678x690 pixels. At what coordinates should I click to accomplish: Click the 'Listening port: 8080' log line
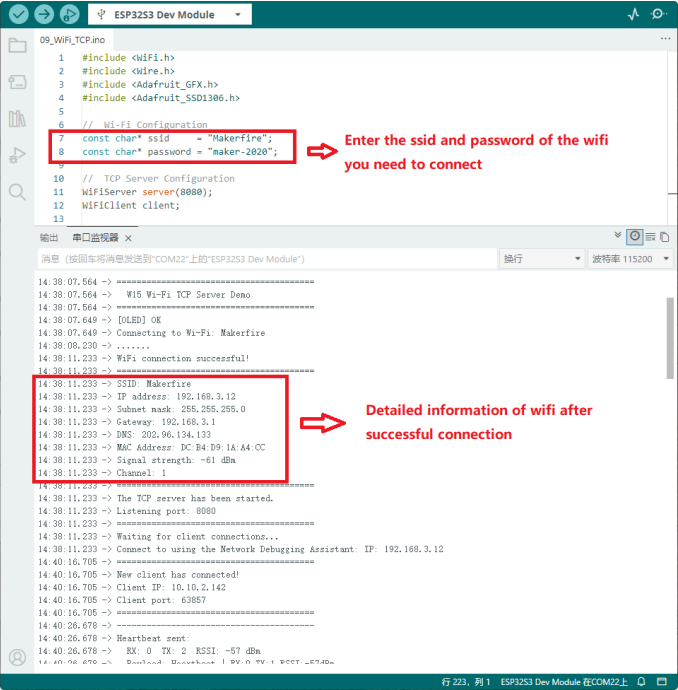[x=127, y=511]
